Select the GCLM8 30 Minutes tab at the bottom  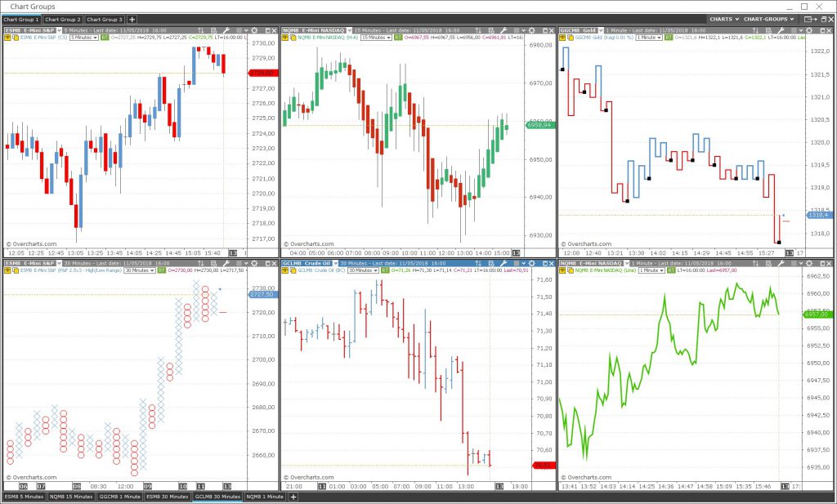[x=214, y=495]
